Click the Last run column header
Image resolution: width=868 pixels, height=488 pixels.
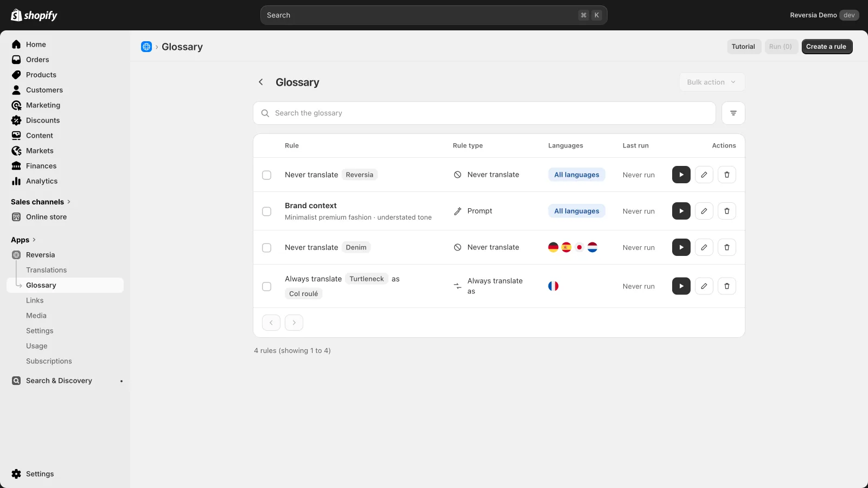coord(636,146)
